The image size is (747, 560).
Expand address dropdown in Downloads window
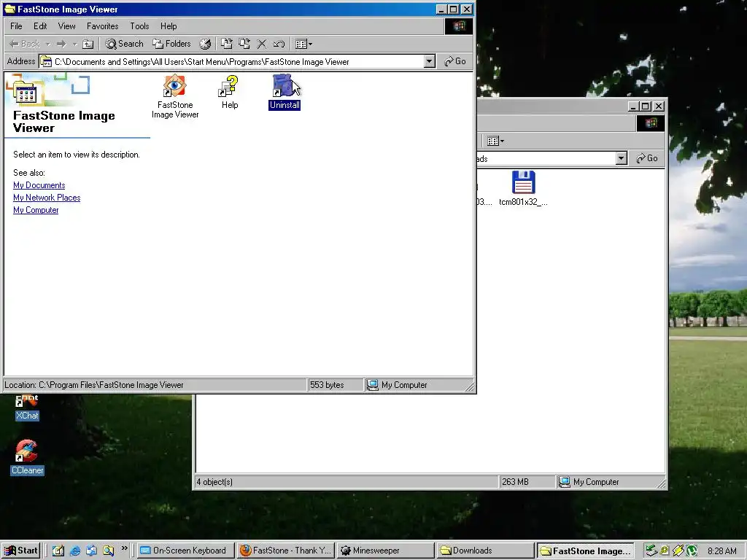point(622,158)
